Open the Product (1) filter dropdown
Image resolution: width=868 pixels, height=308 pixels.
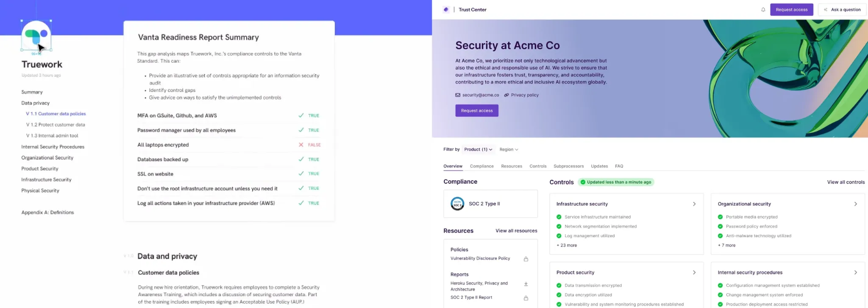(x=478, y=149)
